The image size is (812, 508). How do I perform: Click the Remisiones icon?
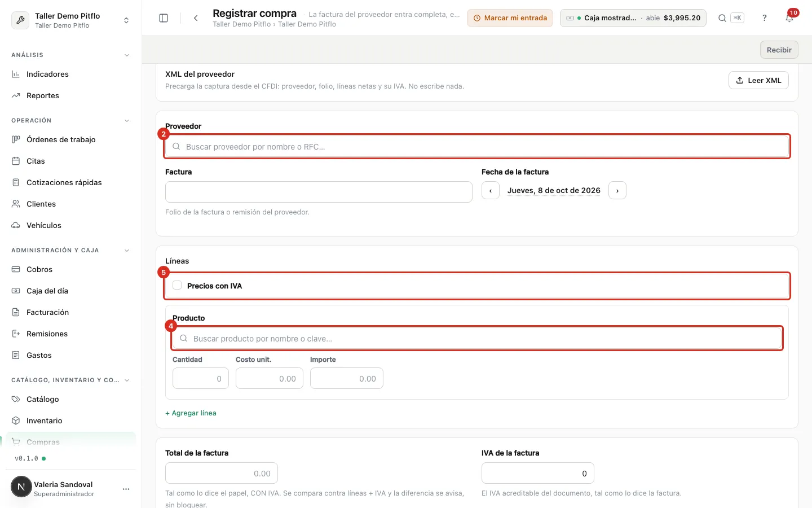pos(16,334)
